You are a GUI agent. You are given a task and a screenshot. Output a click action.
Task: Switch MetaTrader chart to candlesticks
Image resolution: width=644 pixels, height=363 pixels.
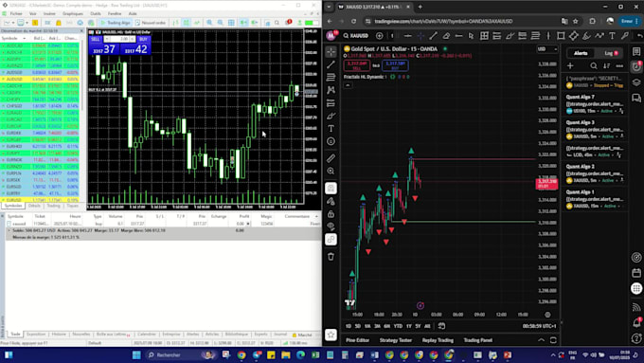point(186,23)
